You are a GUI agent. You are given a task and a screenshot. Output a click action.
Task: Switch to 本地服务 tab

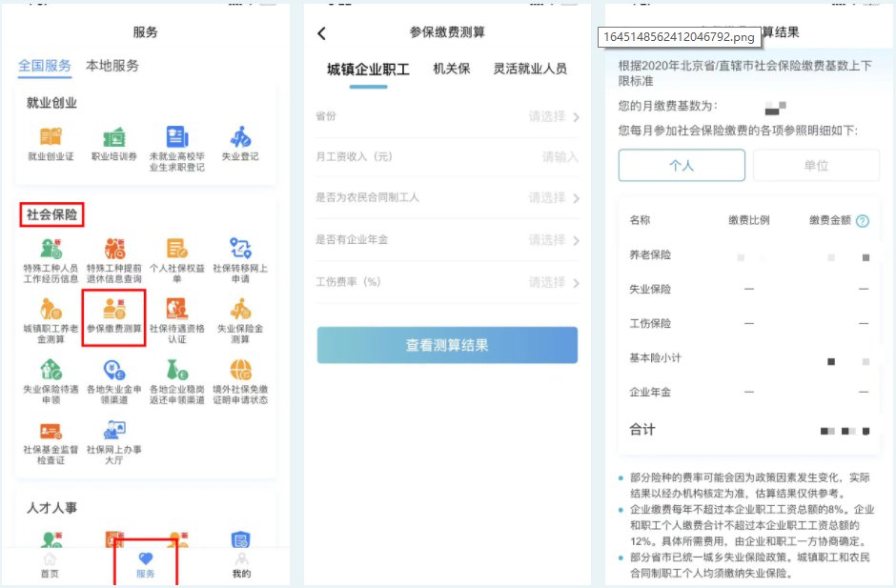point(112,66)
